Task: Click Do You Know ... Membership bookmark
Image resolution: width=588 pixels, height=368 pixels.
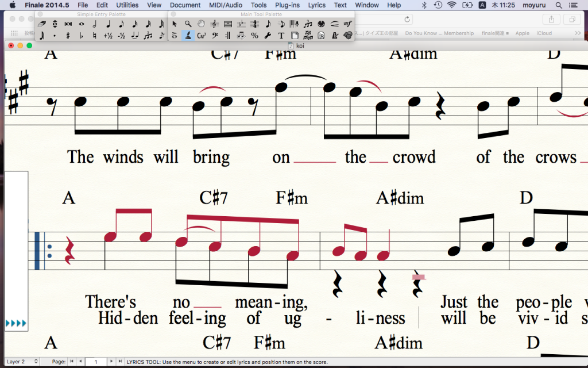Action: pyautogui.click(x=439, y=33)
